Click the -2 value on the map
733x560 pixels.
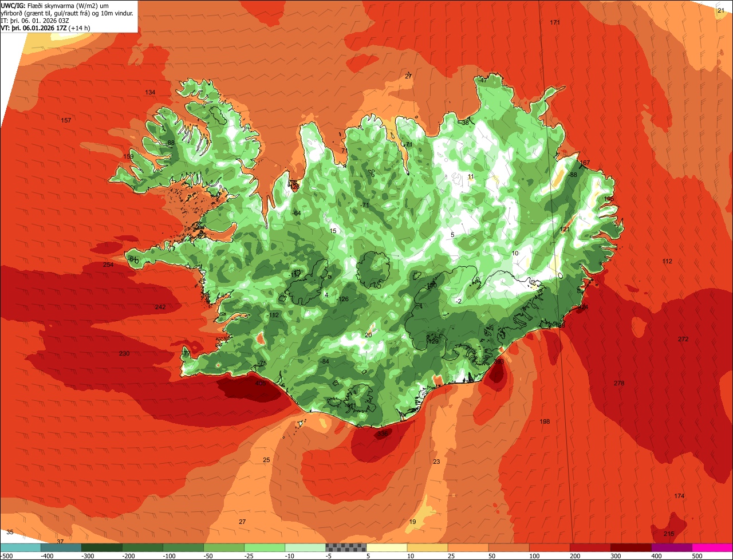pos(459,301)
